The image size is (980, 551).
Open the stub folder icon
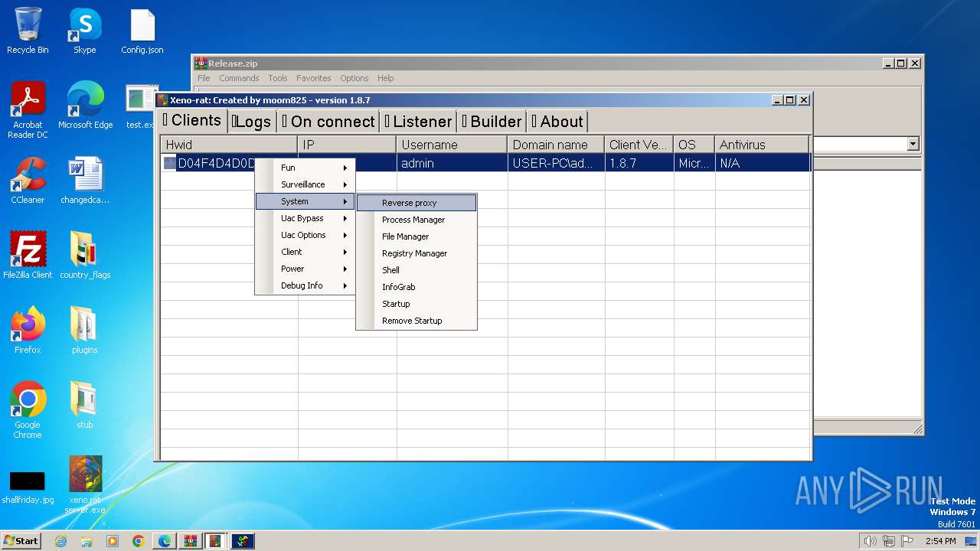pyautogui.click(x=84, y=406)
